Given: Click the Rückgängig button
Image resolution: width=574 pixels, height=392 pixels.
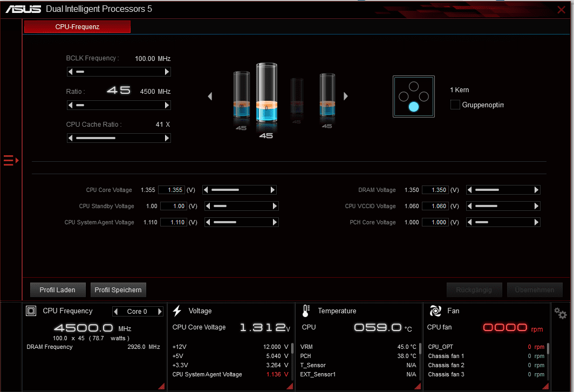Looking at the screenshot, I should coord(474,290).
